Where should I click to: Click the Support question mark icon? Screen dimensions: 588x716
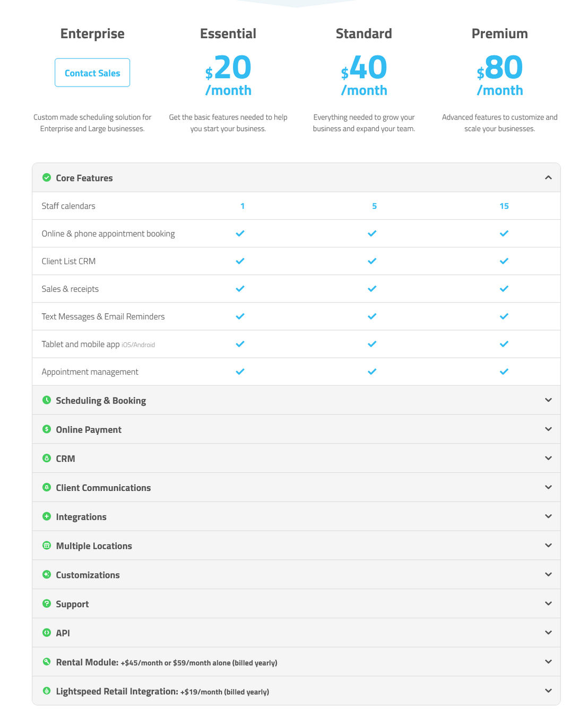[47, 603]
